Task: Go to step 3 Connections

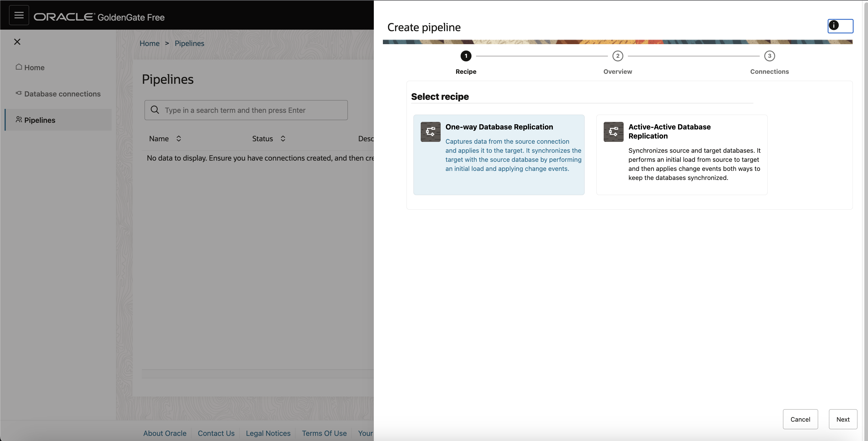Action: (769, 56)
